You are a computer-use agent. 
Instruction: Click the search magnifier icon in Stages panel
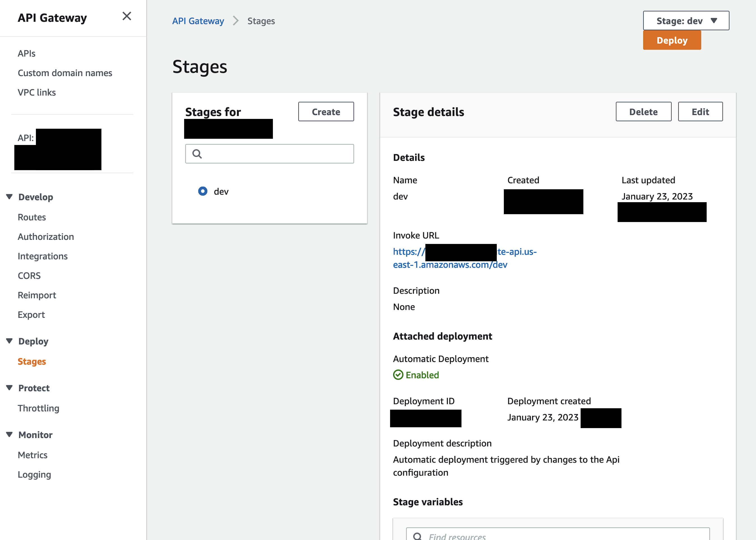point(197,154)
